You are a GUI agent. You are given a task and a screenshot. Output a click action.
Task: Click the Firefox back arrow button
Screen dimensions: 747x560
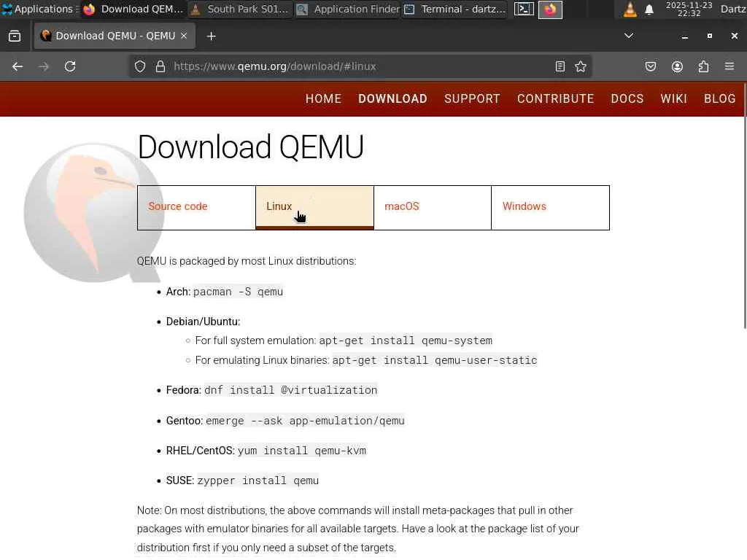(x=18, y=66)
